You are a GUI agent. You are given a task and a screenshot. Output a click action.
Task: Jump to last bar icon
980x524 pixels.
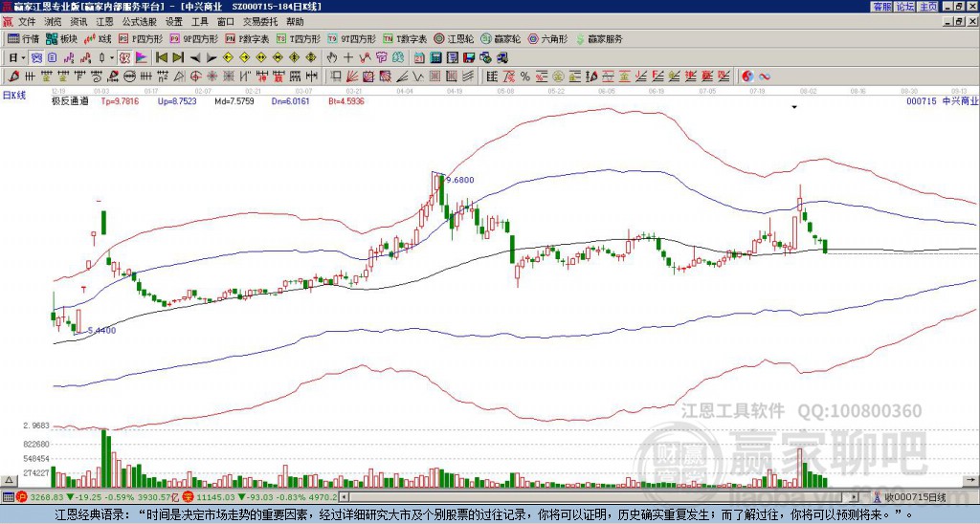(178, 58)
